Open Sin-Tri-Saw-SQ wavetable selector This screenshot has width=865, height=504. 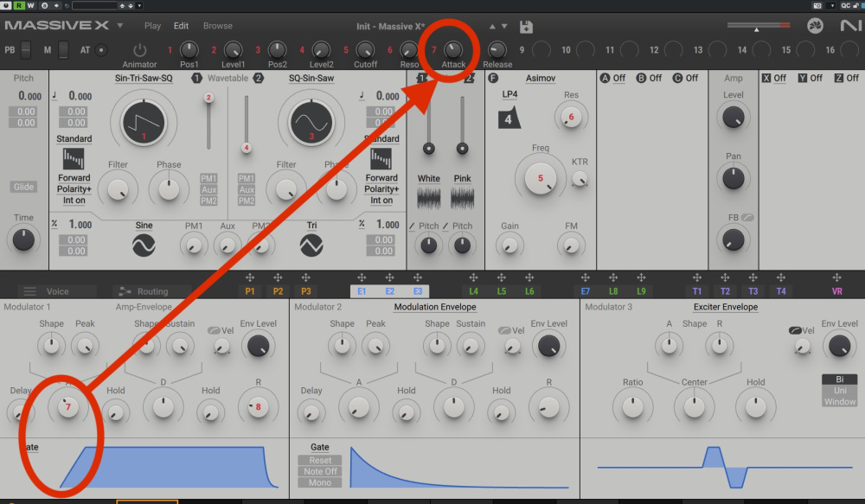[x=144, y=79]
